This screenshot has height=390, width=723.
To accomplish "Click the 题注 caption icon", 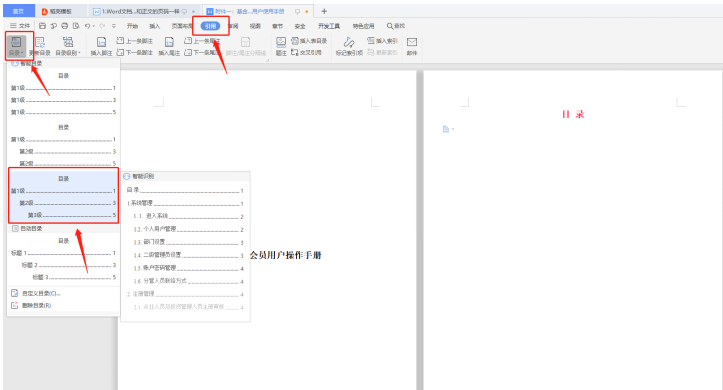I will click(x=281, y=47).
